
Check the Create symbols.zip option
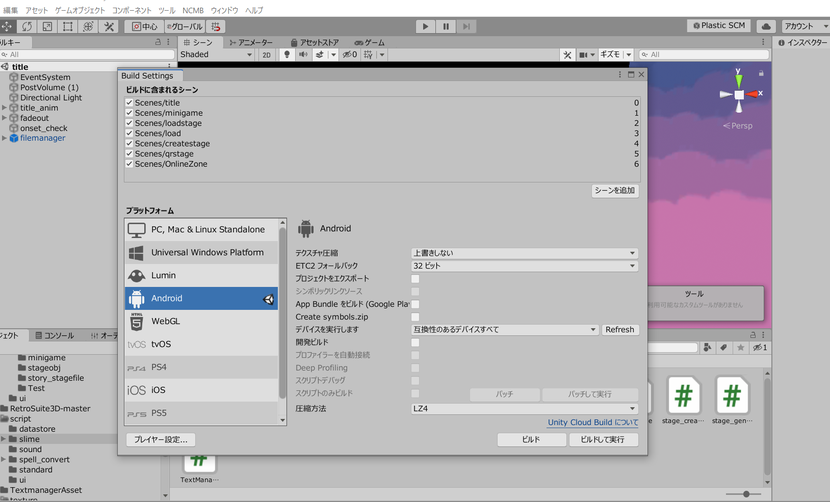click(415, 316)
